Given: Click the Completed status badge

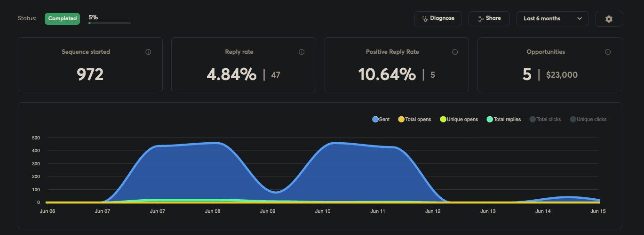Looking at the screenshot, I should (62, 18).
